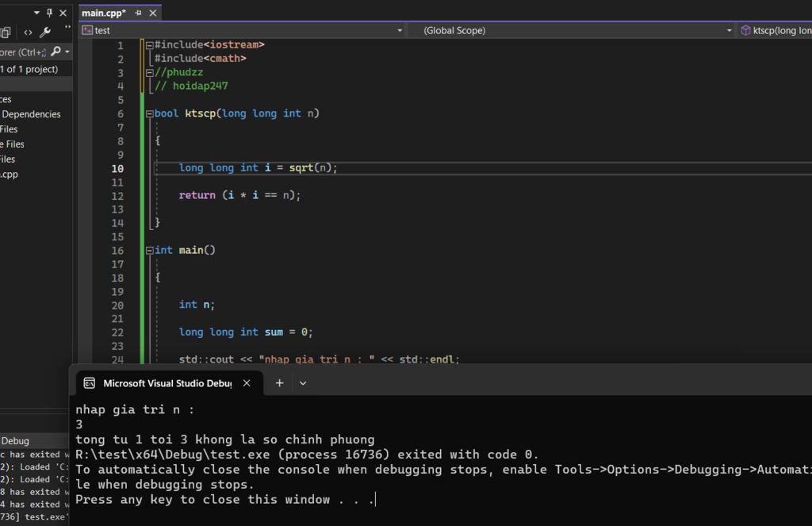Close the main.cpp editor tab
Screen dimensions: 812x526
153,13
